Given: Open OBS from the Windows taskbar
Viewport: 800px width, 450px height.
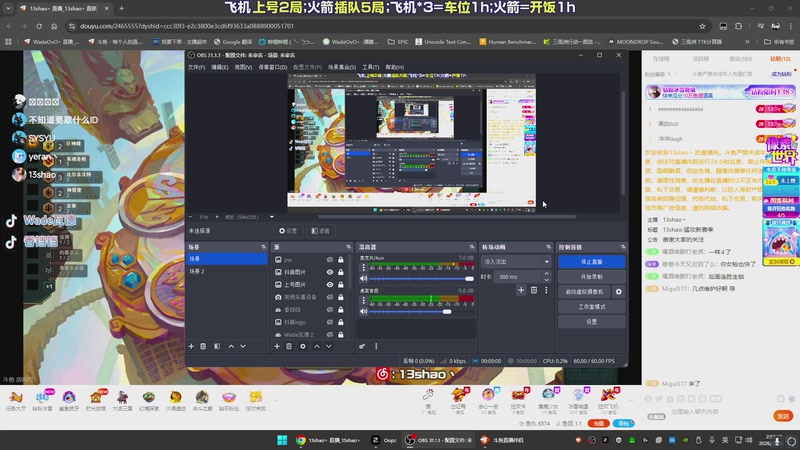Looking at the screenshot, I should point(439,440).
